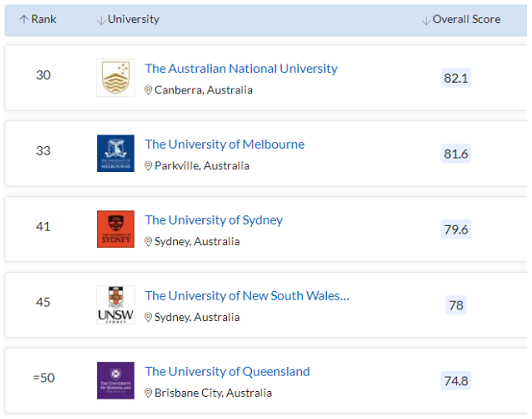Click the location pin beside Brisbane City, Australia
The height and width of the screenshot is (419, 532).
[x=148, y=393]
